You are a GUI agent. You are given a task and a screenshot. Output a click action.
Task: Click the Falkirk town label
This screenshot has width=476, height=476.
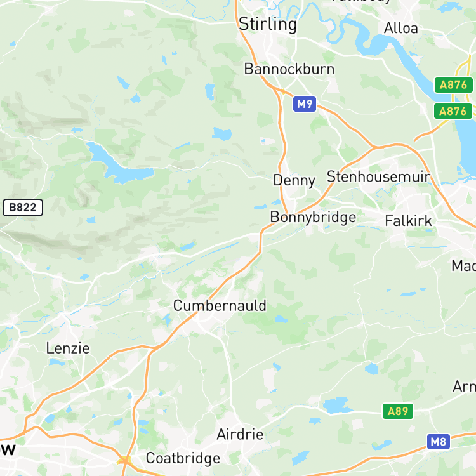[408, 221]
